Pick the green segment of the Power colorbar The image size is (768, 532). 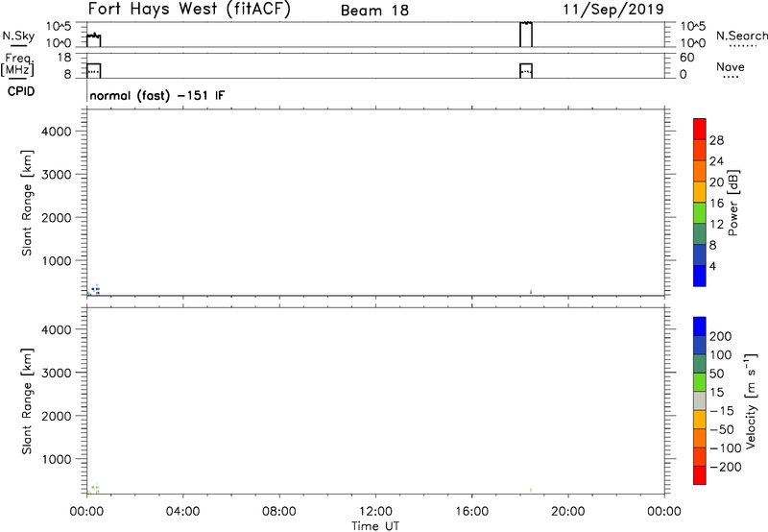click(x=700, y=213)
